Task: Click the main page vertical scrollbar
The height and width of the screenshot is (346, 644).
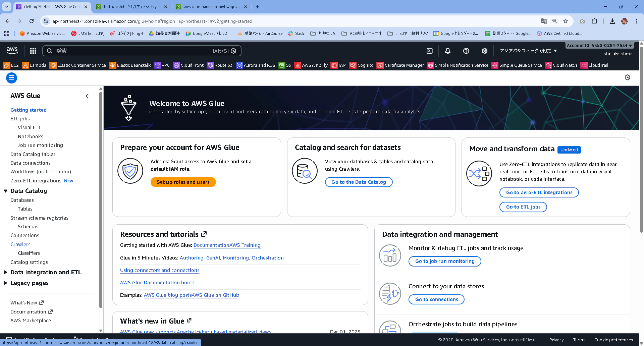Action: click(641, 139)
